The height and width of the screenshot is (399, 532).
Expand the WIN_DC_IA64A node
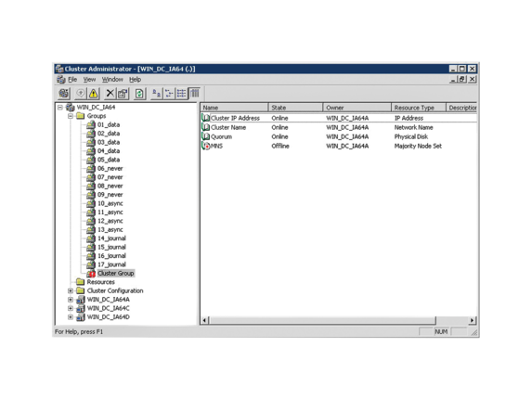point(71,300)
